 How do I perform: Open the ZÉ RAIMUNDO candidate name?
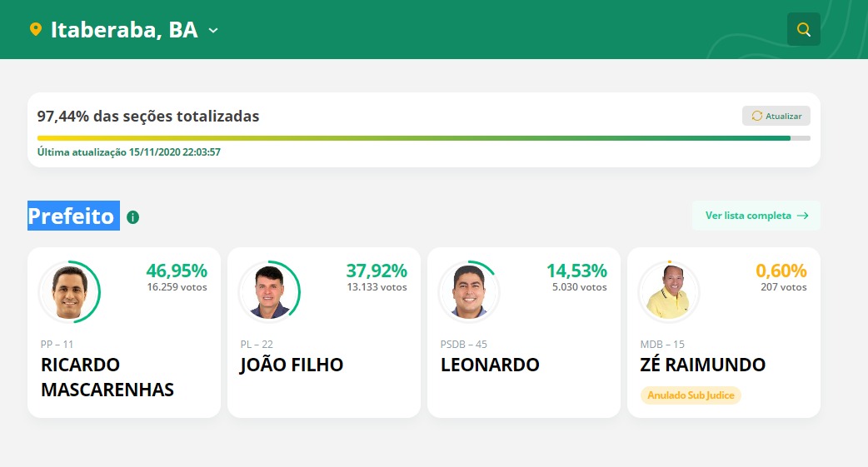pos(702,365)
